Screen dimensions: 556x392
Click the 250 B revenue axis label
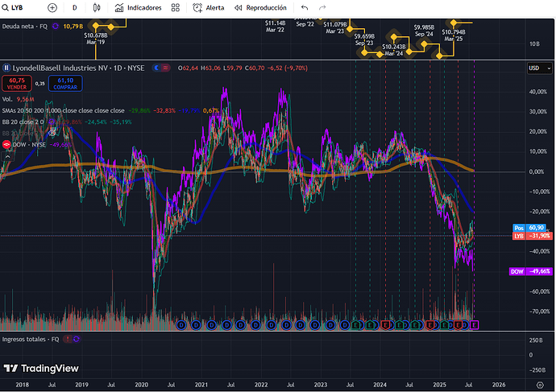(536, 340)
